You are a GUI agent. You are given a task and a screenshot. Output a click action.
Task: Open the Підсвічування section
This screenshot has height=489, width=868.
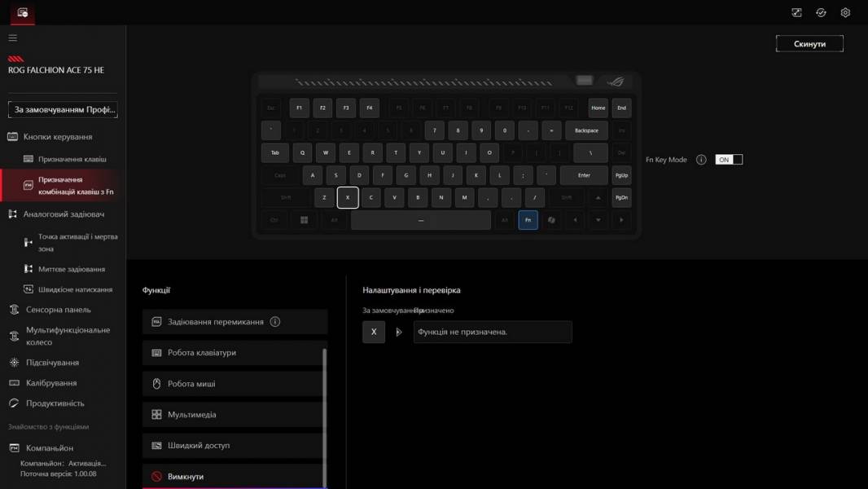pos(52,363)
